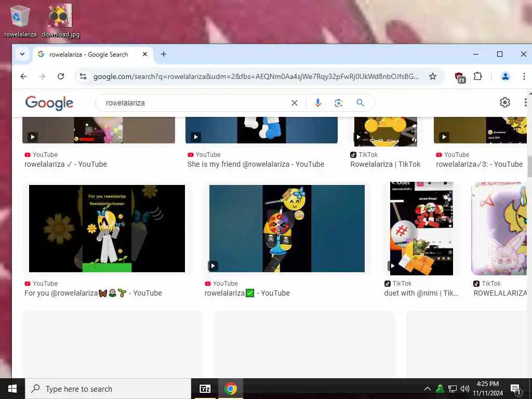The image size is (532, 399).
Task: Open a new Chrome tab
Action: [164, 54]
